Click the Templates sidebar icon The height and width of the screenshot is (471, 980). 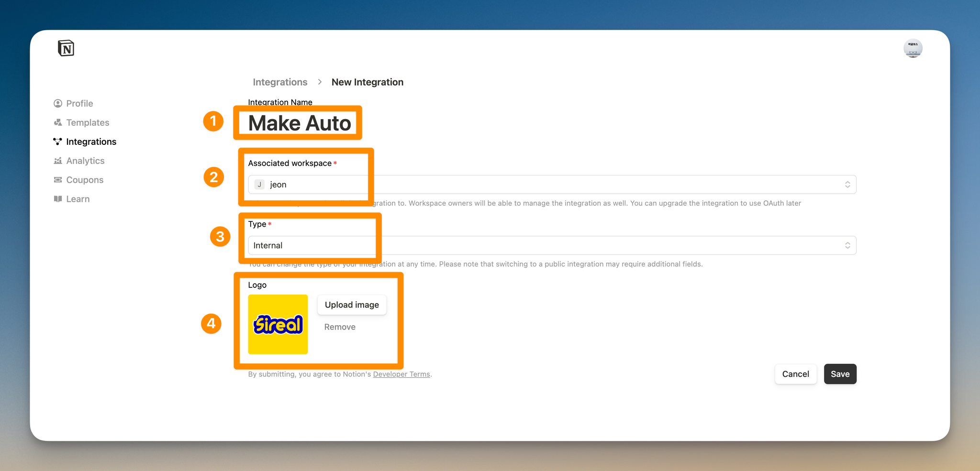click(x=58, y=122)
